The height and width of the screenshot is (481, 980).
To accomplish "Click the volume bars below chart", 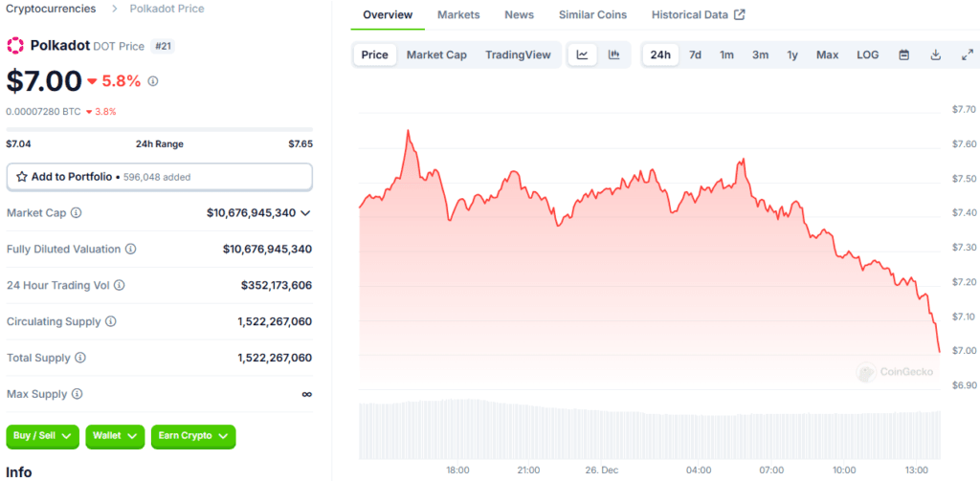I will click(x=650, y=431).
